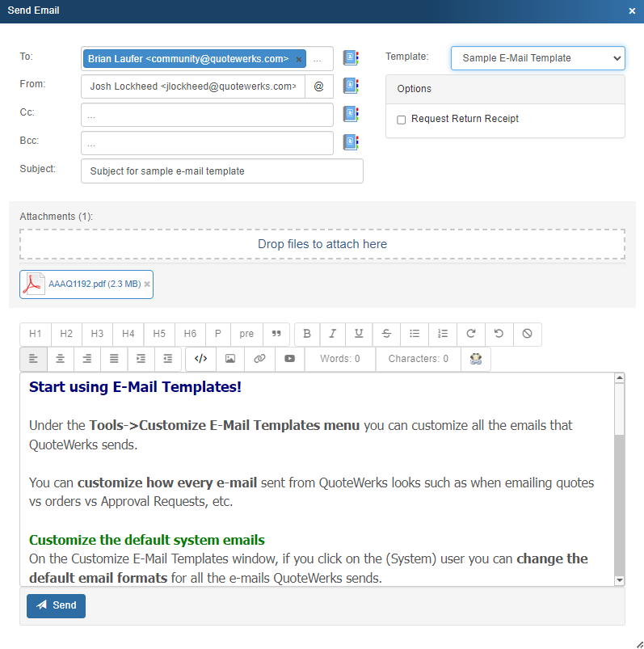Click the redo button
644x649 pixels.
tap(471, 334)
